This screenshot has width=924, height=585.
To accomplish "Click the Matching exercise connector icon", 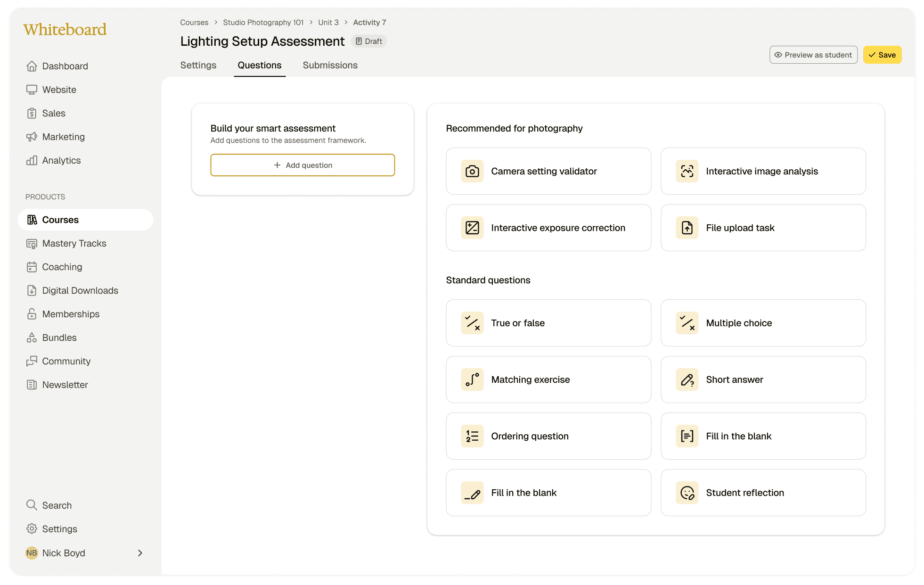I will (x=472, y=379).
